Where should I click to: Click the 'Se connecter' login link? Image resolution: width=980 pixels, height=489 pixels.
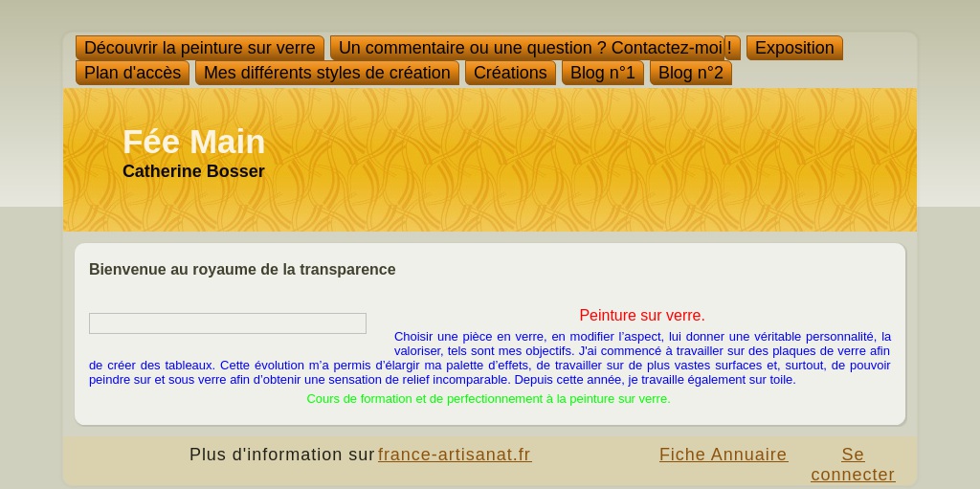pos(853,464)
